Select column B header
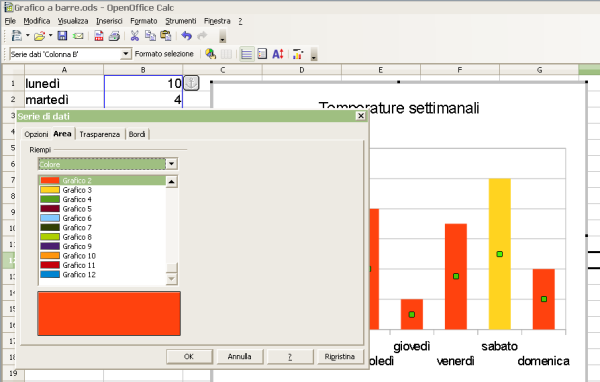600x382 pixels. pos(143,70)
